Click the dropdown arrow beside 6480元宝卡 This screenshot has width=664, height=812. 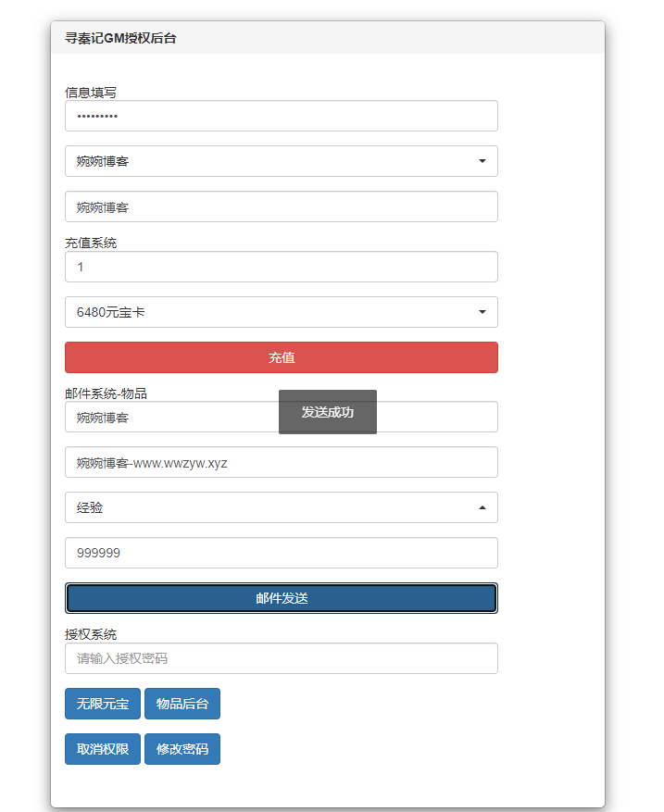pos(482,312)
